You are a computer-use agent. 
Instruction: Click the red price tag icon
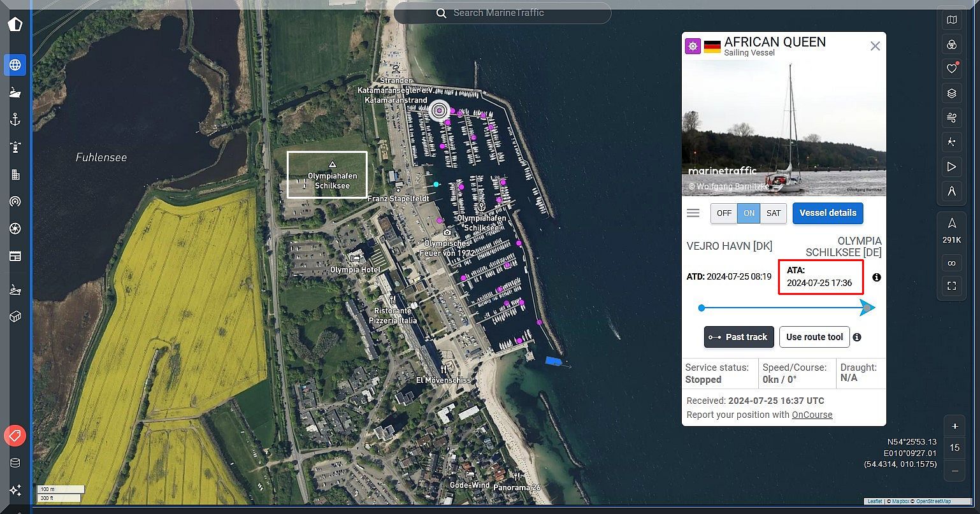click(x=15, y=436)
